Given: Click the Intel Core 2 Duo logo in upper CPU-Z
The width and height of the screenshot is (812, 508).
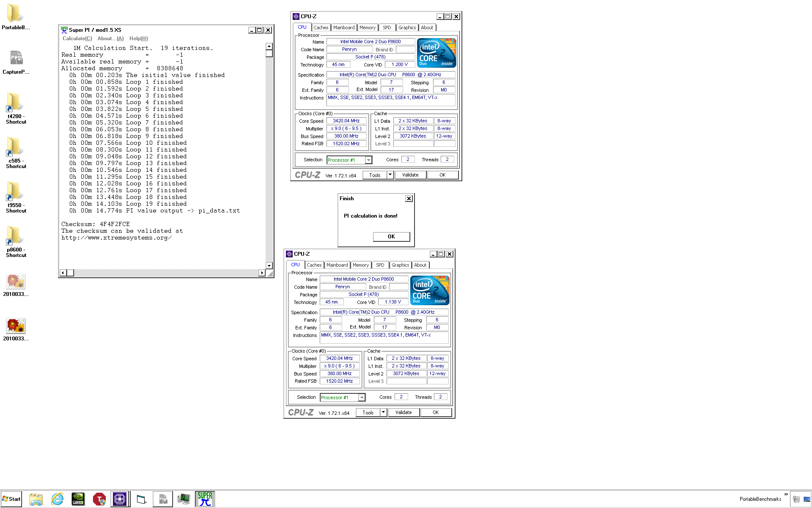Looking at the screenshot, I should (436, 53).
